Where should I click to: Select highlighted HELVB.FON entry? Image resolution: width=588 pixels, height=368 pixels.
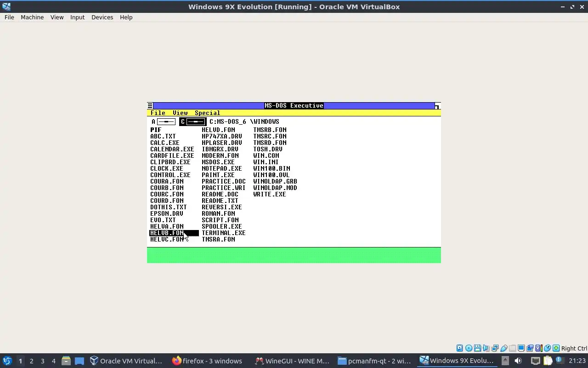pos(174,233)
